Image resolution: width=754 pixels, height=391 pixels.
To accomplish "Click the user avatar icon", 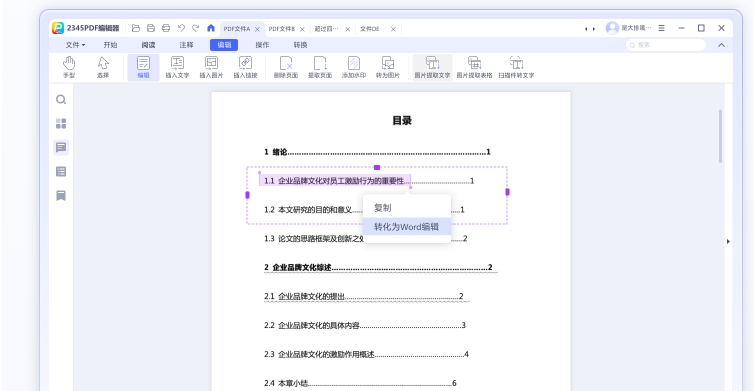I will (612, 28).
